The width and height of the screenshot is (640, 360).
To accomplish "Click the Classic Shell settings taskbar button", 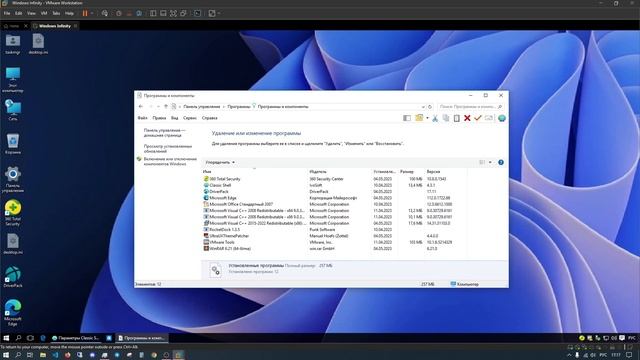I will pos(76,338).
